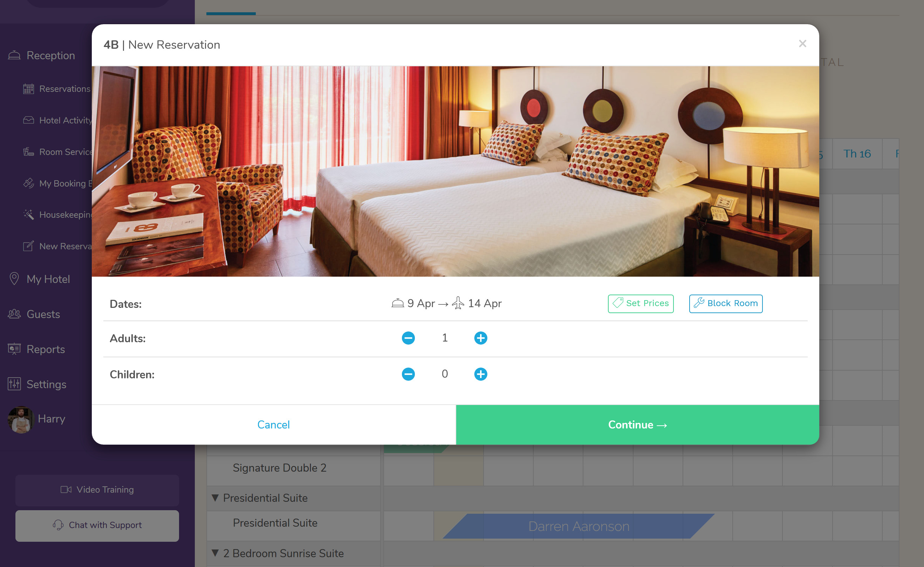Click the Cancel button to dismiss

tap(273, 424)
